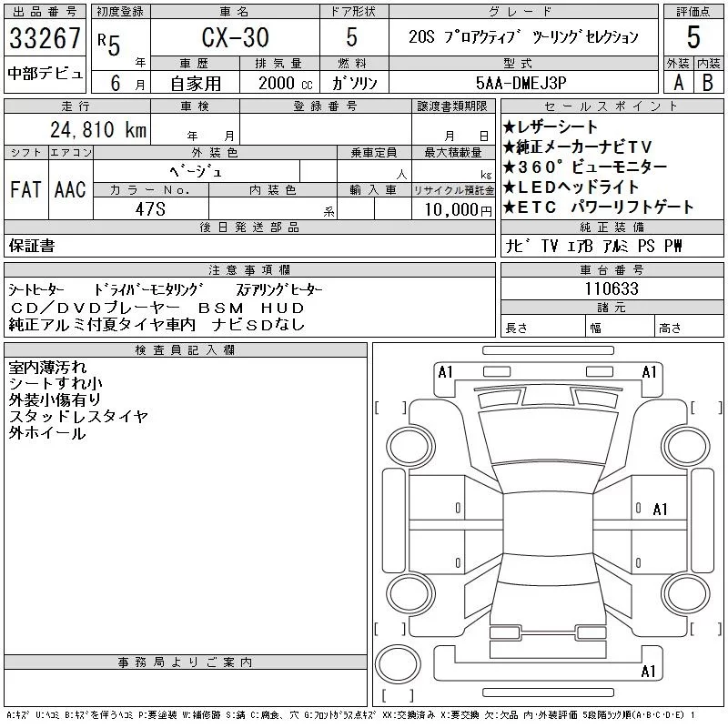Image resolution: width=728 pixels, height=728 pixels.
Task: Select the ★レザーシート sales point
Action: (550, 126)
